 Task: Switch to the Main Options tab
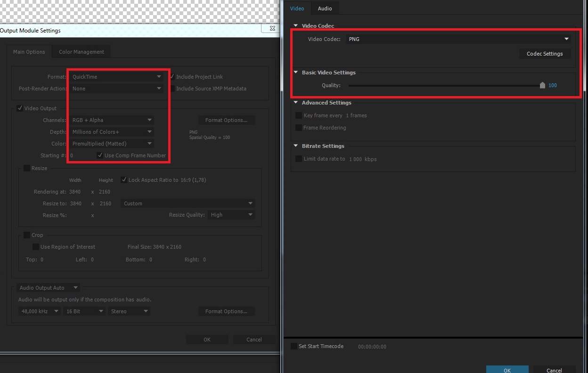[x=29, y=52]
